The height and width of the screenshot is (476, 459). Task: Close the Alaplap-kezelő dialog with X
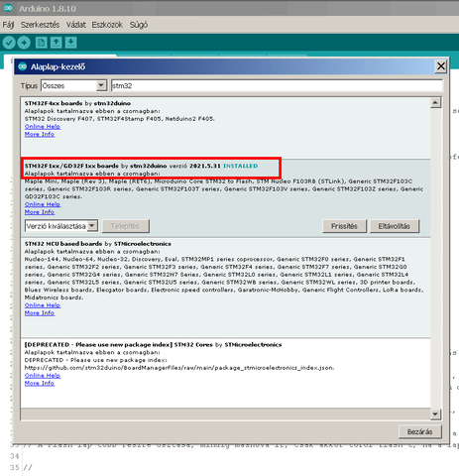(441, 66)
